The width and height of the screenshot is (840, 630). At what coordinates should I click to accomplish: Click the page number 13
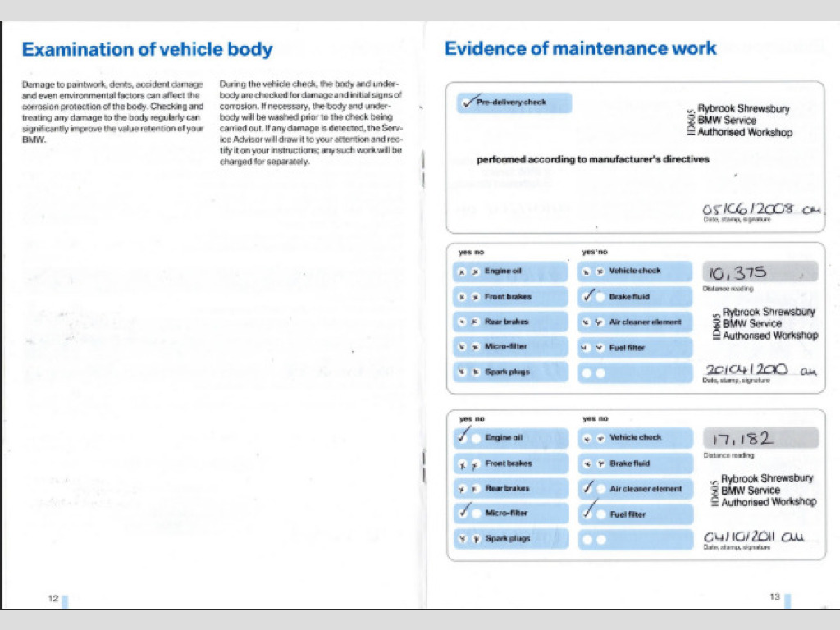[x=774, y=597]
